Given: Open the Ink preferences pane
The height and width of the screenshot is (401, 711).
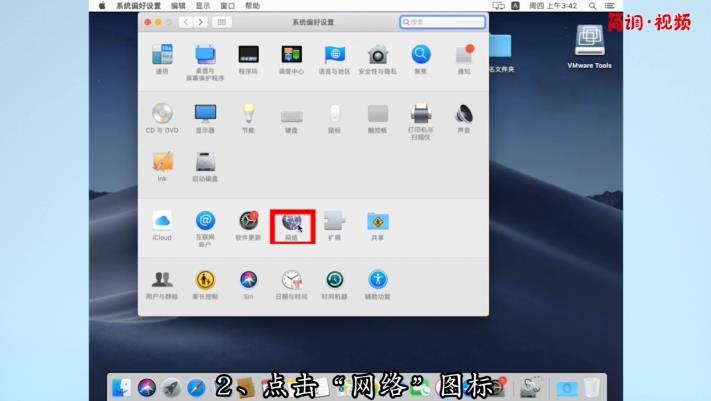Looking at the screenshot, I should coord(162,166).
